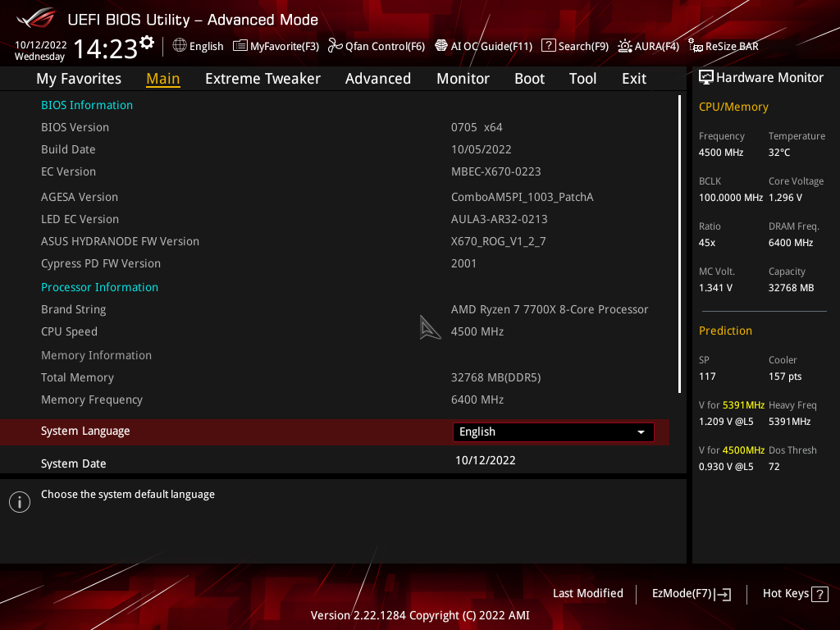Click Hardware Monitor temperature 32°C
The width and height of the screenshot is (840, 630).
pyautogui.click(x=779, y=153)
